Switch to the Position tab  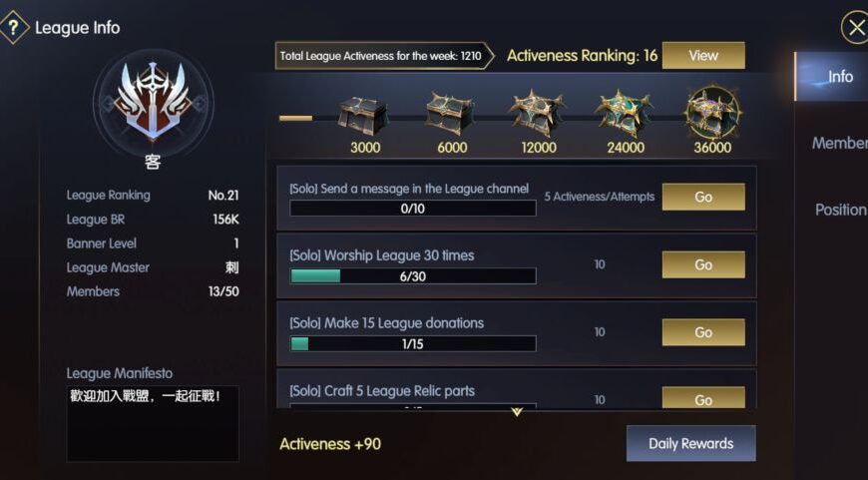[840, 210]
